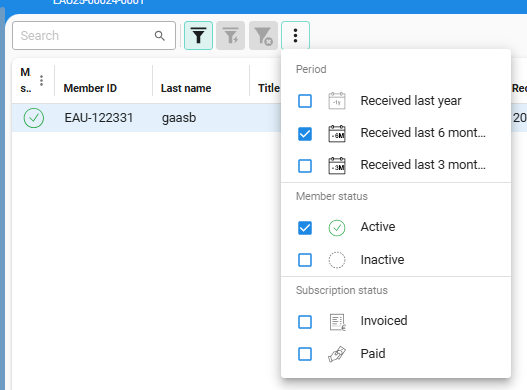
Task: Click the Member ID column header
Action: coord(90,88)
